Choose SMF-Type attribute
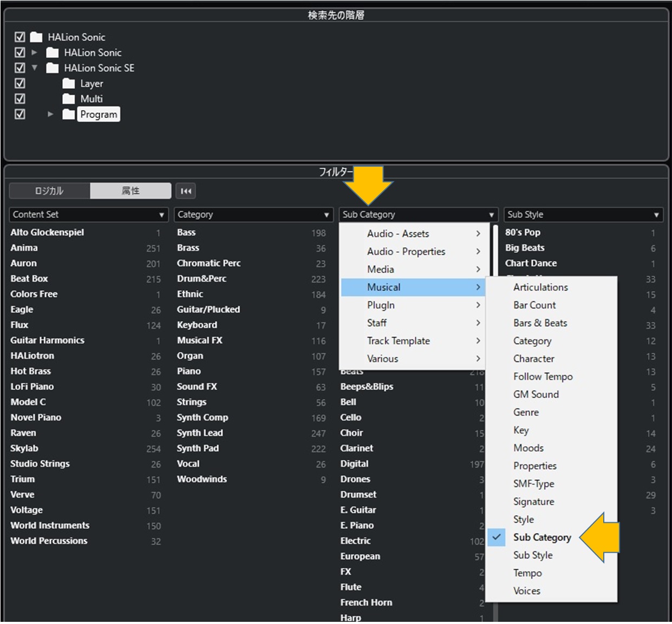 click(x=551, y=484)
